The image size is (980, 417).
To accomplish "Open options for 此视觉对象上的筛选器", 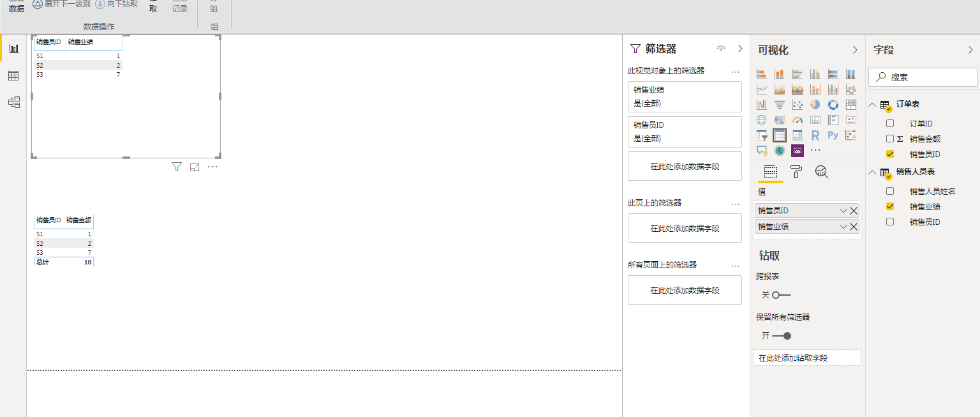I will pyautogui.click(x=736, y=72).
